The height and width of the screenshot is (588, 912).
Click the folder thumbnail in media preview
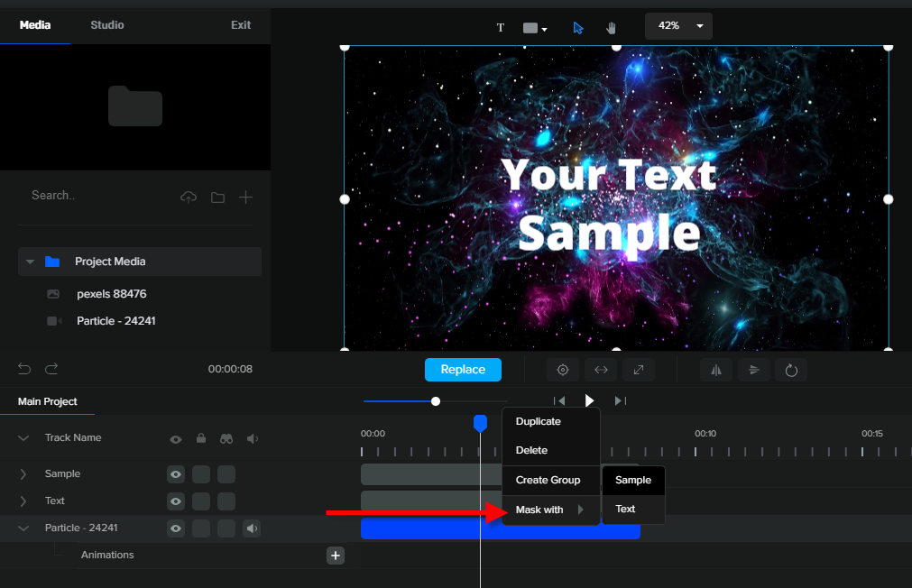(x=135, y=106)
